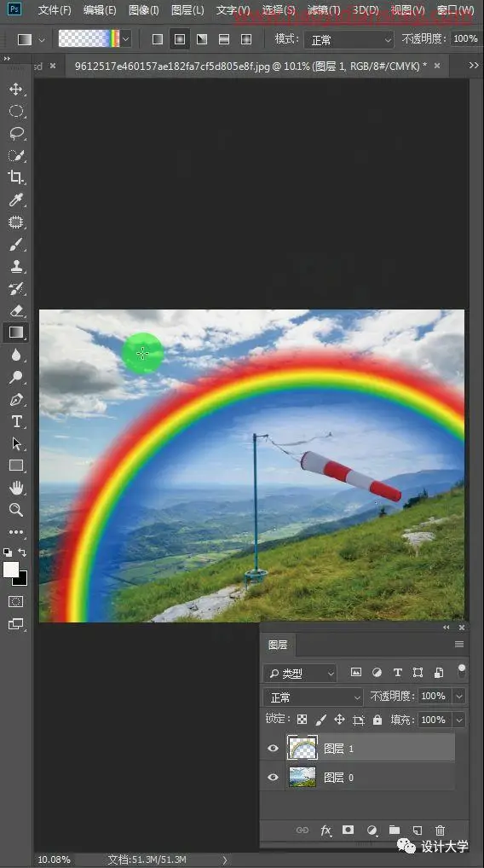Open the 图像(I) menu
The width and height of the screenshot is (484, 868).
pos(143,10)
